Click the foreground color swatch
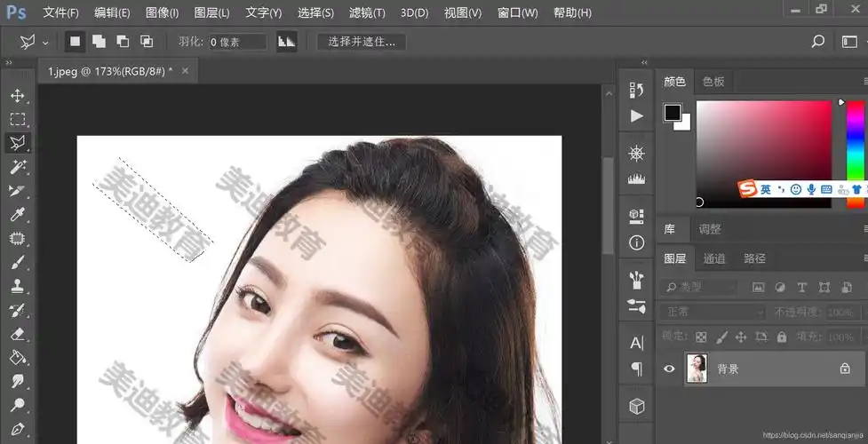The height and width of the screenshot is (444, 868). click(x=673, y=112)
